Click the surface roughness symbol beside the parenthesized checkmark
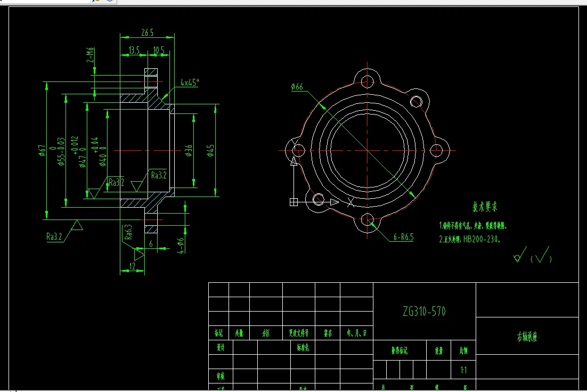The image size is (587, 392). click(x=520, y=254)
